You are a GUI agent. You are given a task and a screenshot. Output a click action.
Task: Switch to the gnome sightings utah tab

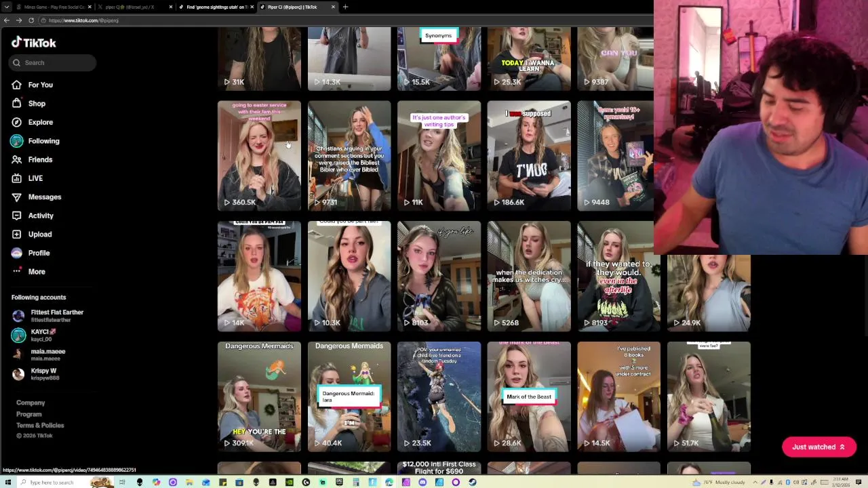point(216,7)
